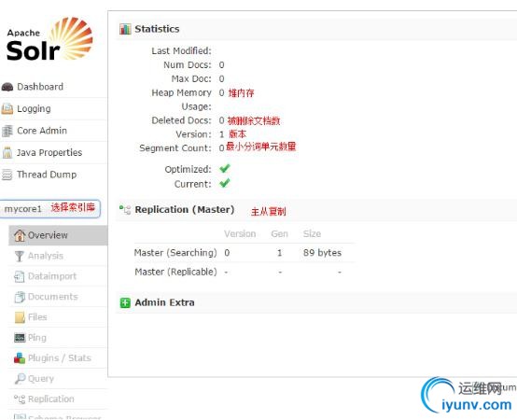Image resolution: width=517 pixels, height=420 pixels.
Task: Click the Statistics bar chart icon
Action: [x=125, y=29]
